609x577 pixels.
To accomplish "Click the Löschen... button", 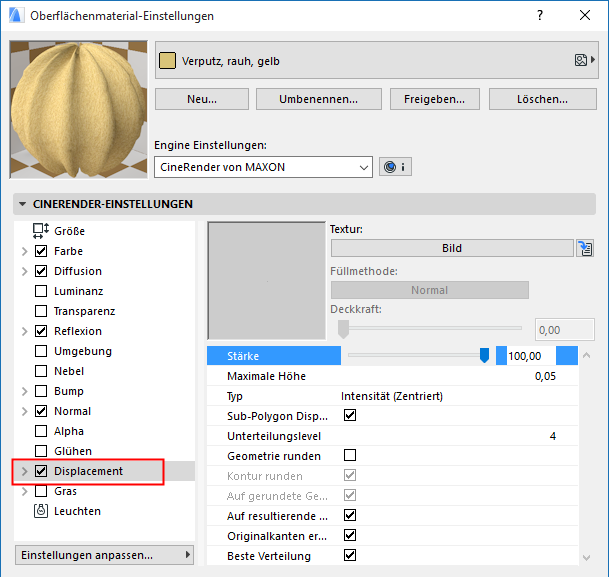I will tap(543, 99).
